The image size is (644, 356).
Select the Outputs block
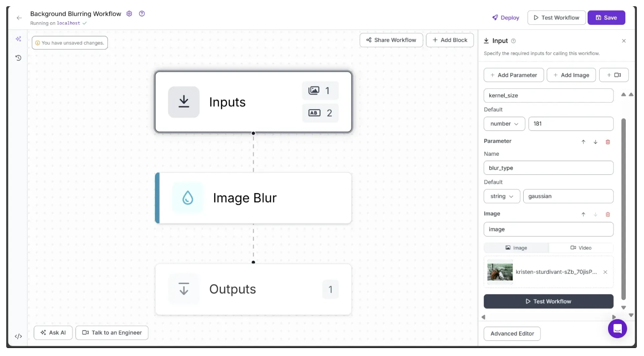tap(253, 289)
